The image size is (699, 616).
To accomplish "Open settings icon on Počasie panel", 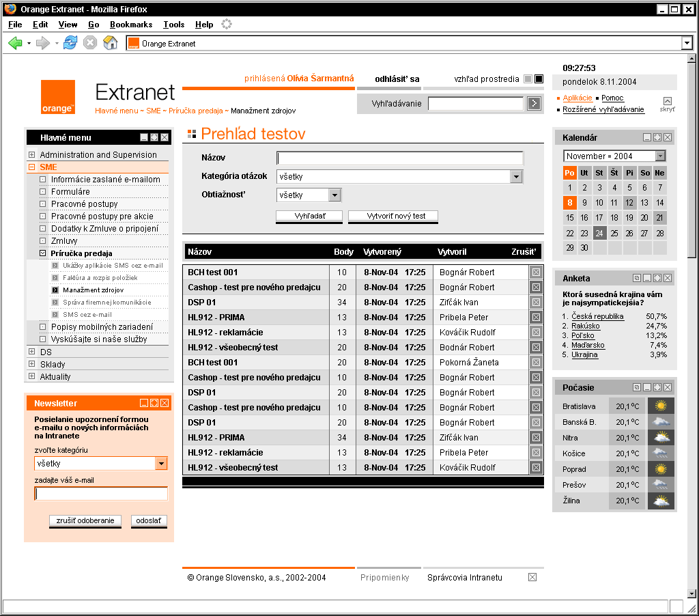I will pos(637,387).
